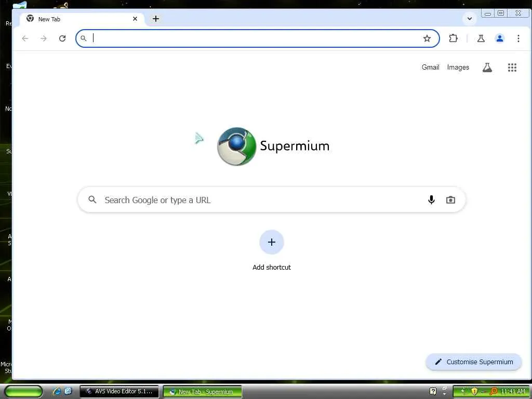
Task: Bookmark this tab with the star icon
Action: 427,38
